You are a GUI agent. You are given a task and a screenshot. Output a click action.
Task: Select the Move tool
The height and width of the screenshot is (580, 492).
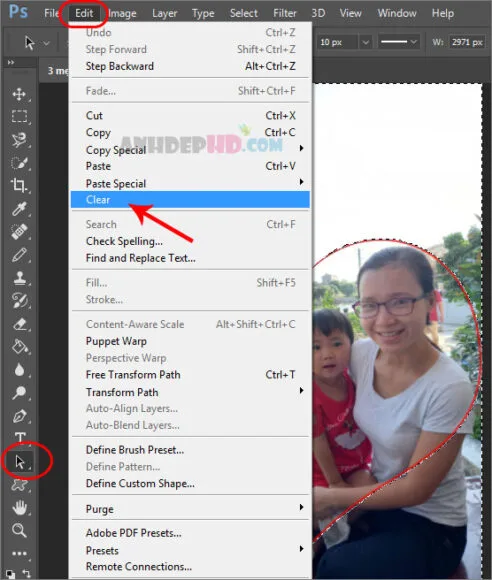19,94
